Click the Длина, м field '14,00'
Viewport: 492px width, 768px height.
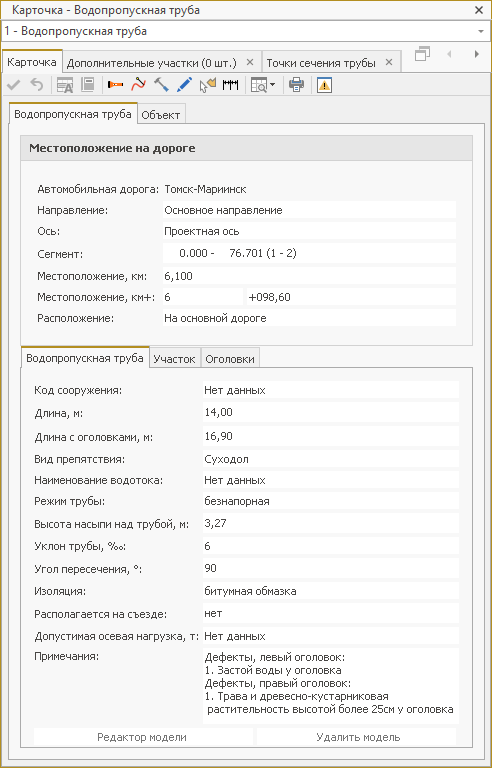click(x=331, y=413)
